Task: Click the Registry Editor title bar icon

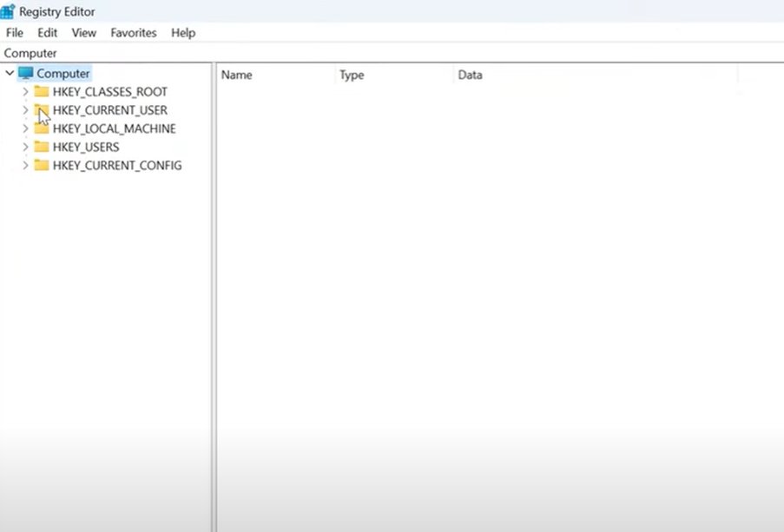Action: (9, 11)
